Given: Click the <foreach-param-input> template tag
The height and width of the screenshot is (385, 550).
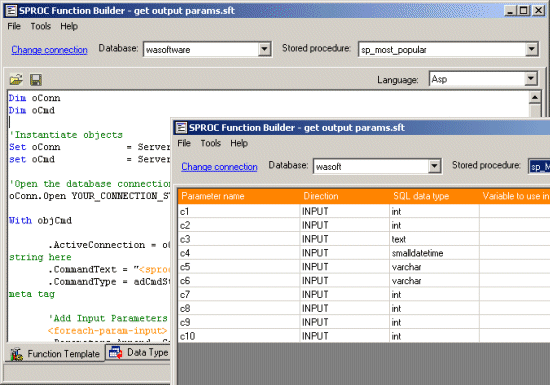Looking at the screenshot, I should [107, 331].
